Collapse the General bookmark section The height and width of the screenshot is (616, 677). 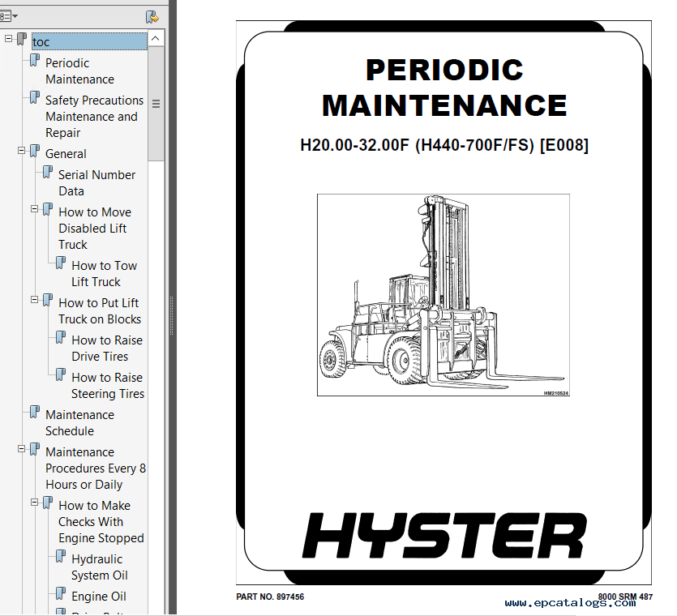click(21, 150)
